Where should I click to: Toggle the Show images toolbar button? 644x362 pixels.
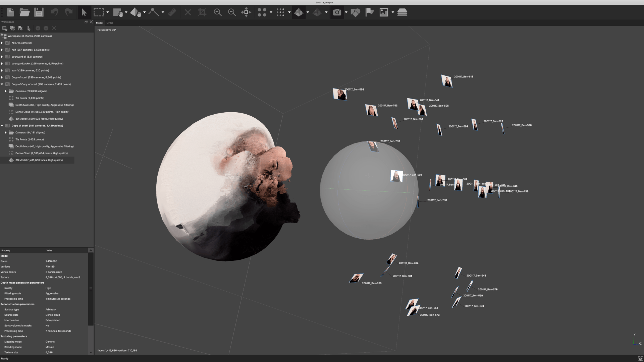(384, 12)
